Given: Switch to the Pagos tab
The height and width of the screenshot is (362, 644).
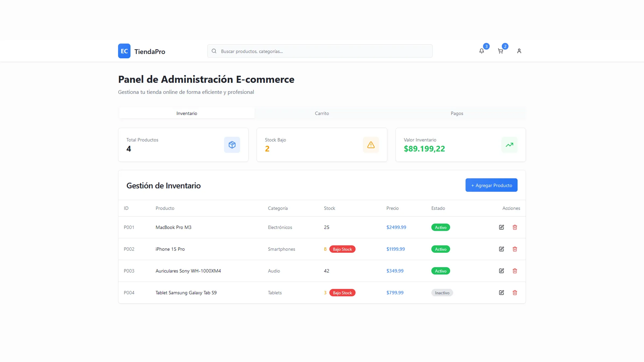Looking at the screenshot, I should 457,113.
